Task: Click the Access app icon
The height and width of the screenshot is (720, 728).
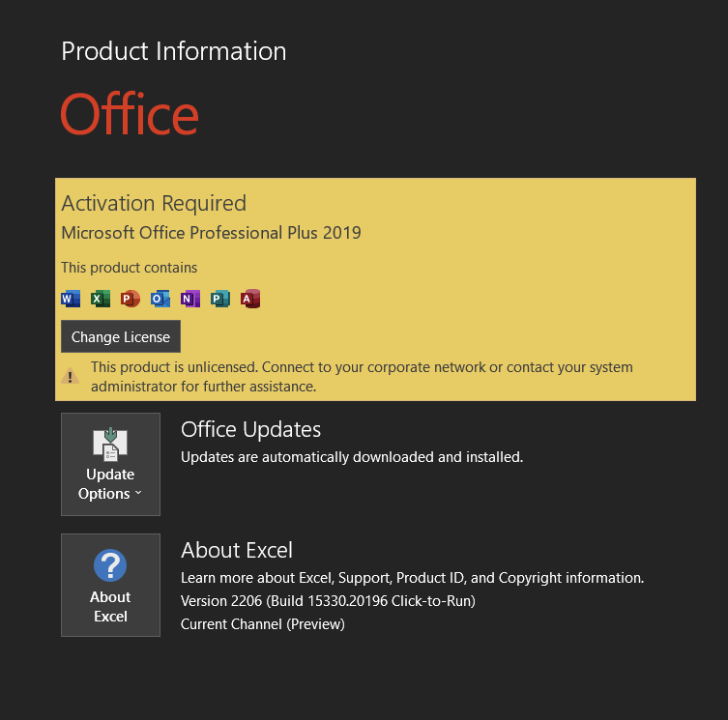Action: point(250,299)
